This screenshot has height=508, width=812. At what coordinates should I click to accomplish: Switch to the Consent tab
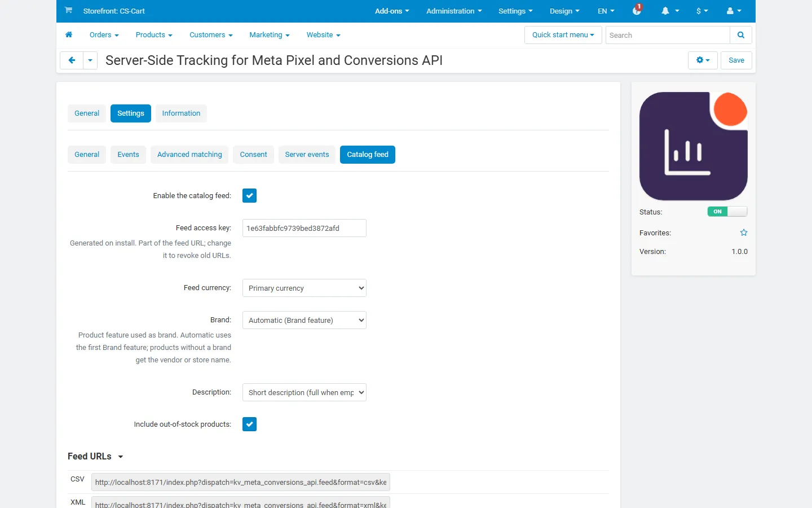pyautogui.click(x=253, y=155)
